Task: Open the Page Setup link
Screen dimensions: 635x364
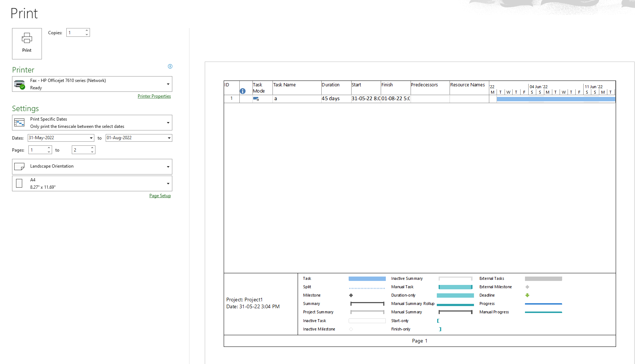Action: pyautogui.click(x=160, y=196)
